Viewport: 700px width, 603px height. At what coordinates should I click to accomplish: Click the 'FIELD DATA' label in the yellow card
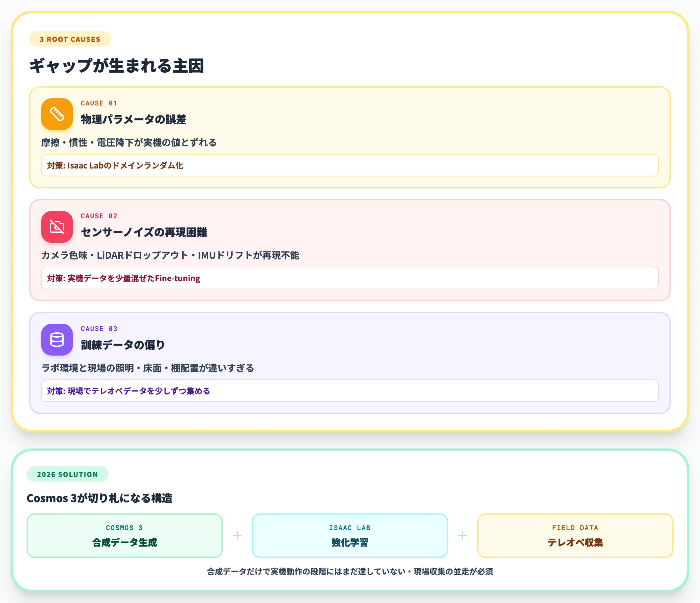575,528
